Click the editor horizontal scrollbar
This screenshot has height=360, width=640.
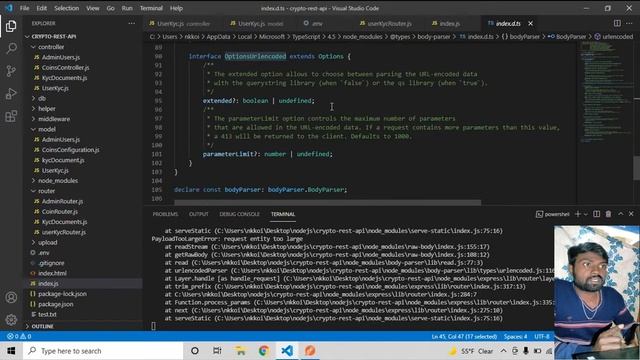tap(327, 202)
